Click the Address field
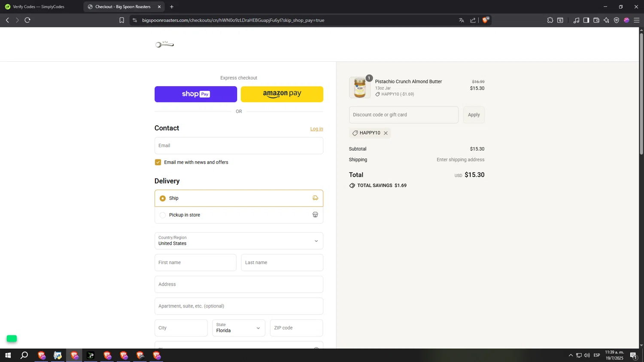This screenshot has height=362, width=644. click(x=239, y=284)
